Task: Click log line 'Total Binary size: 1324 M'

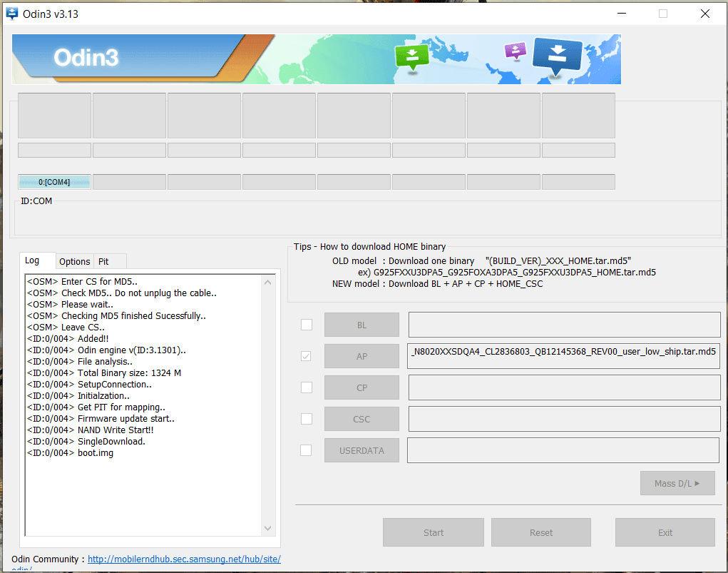Action: click(x=104, y=372)
